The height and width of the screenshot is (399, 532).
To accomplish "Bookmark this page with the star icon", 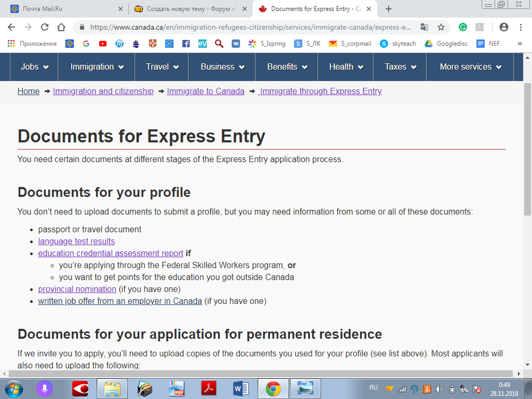I will 441,27.
